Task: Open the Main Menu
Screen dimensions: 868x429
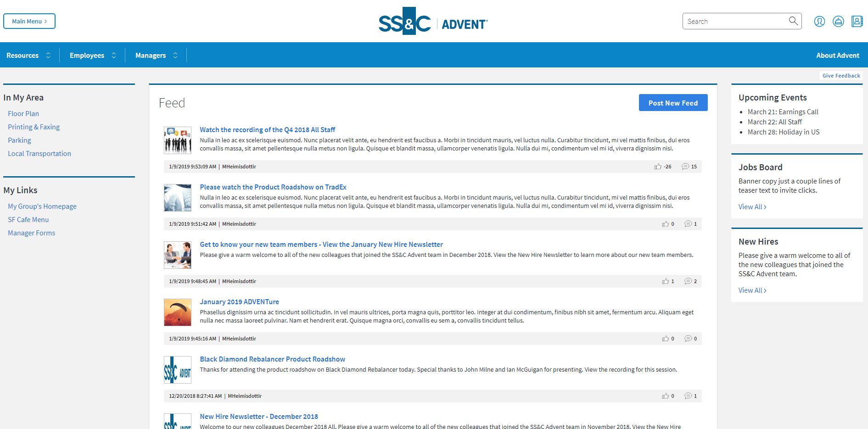Action: click(29, 21)
